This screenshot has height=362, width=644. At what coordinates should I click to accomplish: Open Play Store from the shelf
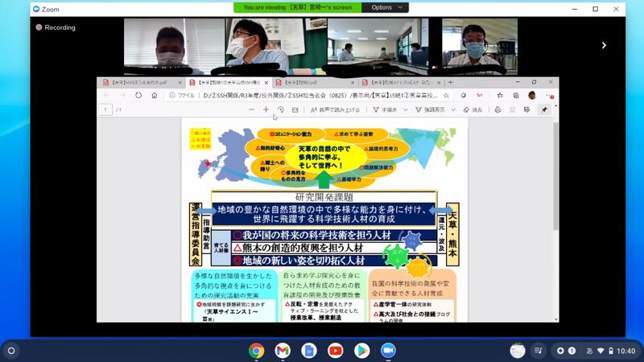361,350
